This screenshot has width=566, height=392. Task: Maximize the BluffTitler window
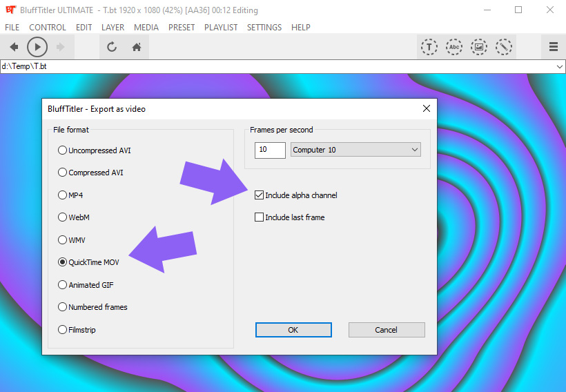pyautogui.click(x=518, y=10)
